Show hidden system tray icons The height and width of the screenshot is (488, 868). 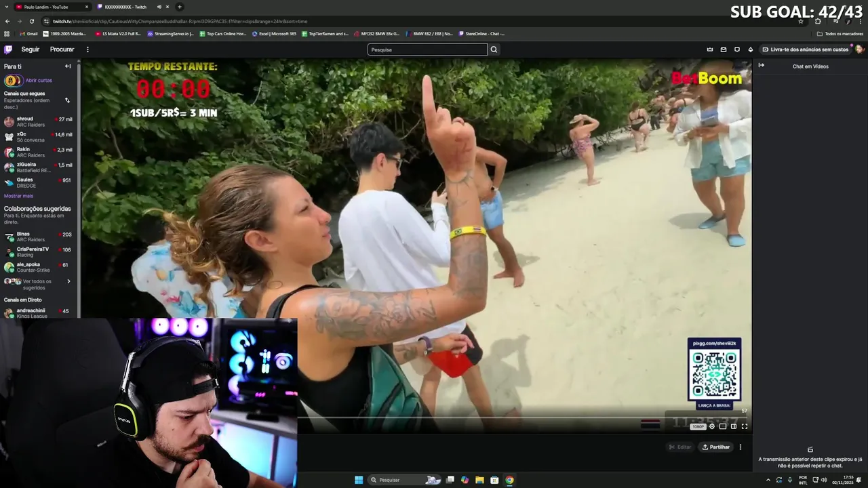click(768, 480)
